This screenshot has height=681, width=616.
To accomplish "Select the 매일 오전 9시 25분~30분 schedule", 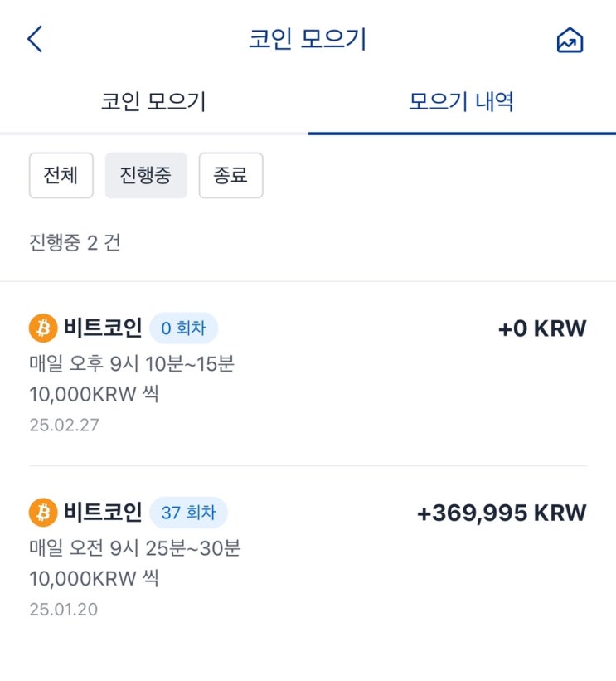I will pos(134,547).
